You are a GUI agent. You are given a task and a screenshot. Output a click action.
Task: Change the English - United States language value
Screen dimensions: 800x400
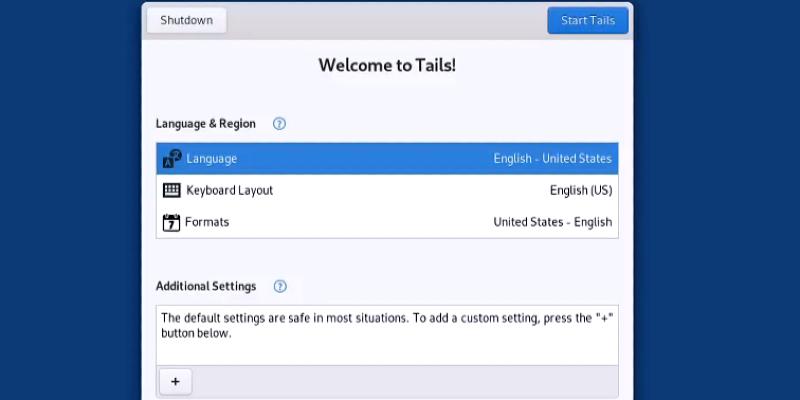point(552,159)
